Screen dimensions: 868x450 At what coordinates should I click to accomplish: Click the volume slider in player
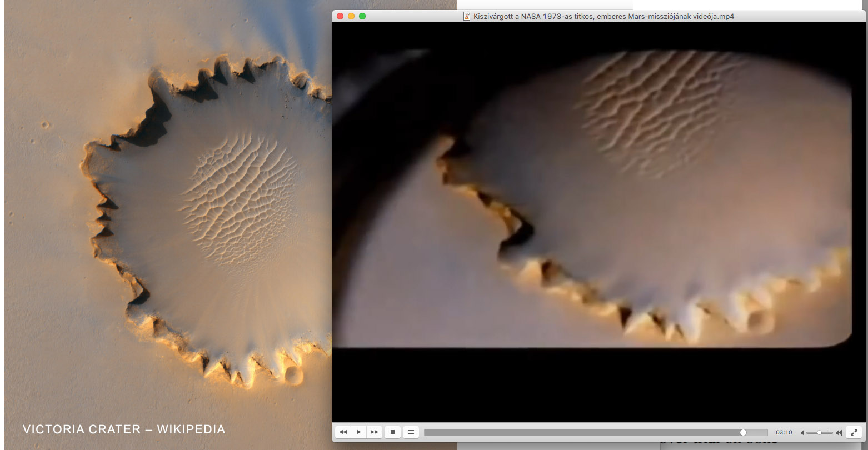click(x=819, y=432)
